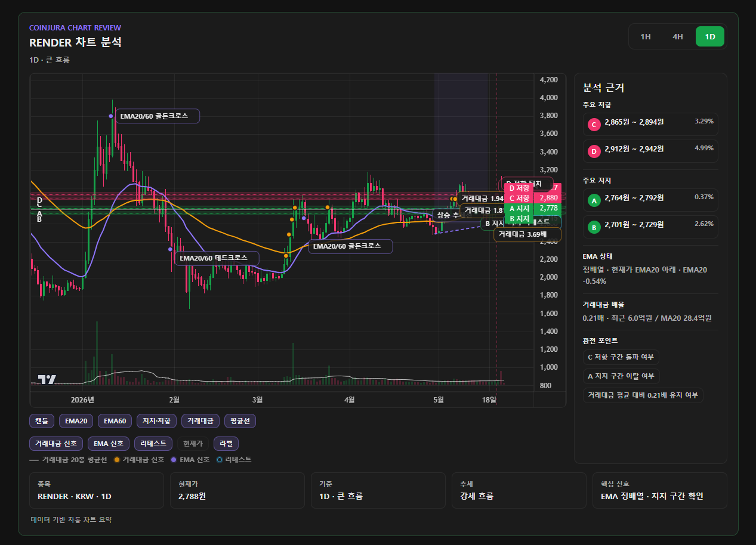Click the TradingView logo on the chart
This screenshot has width=756, height=545.
tap(47, 379)
